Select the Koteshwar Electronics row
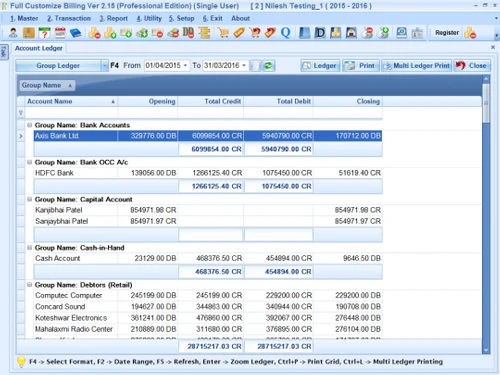 point(208,318)
